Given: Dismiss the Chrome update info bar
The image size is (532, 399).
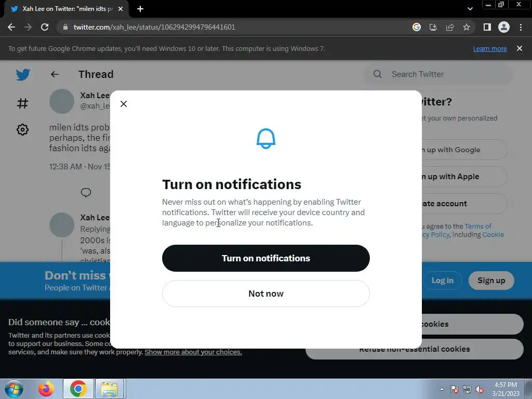Looking at the screenshot, I should tap(520, 48).
